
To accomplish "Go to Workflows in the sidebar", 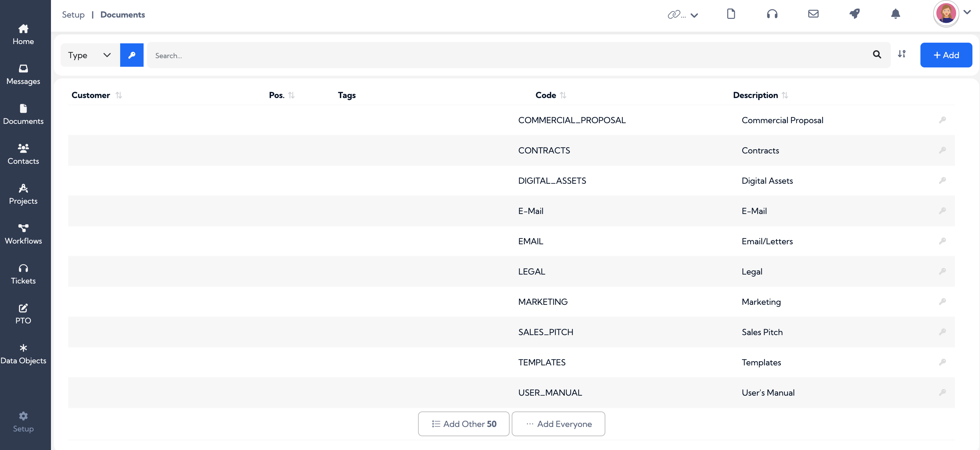I will (x=23, y=234).
